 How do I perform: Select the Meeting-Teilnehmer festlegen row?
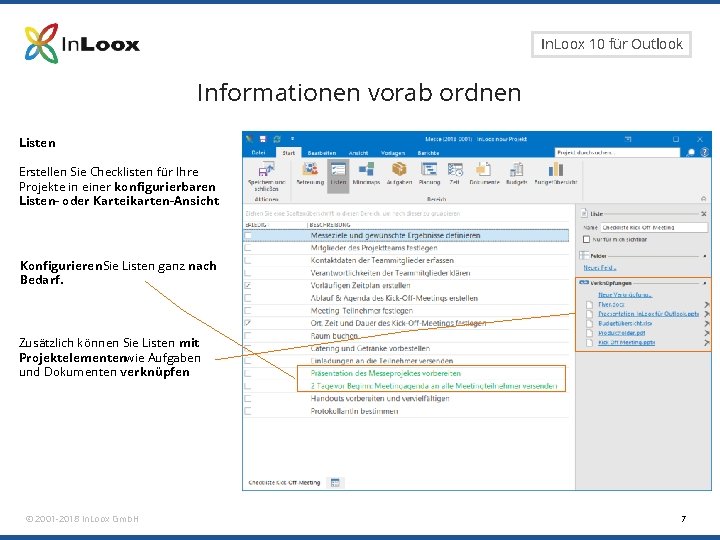coord(406,310)
